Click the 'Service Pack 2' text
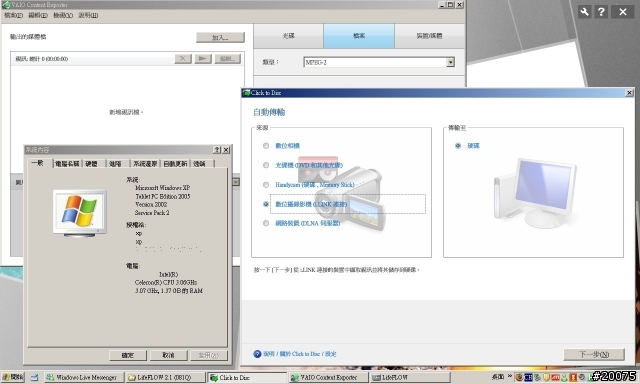Screen dimensions: 640x384 click(152, 213)
